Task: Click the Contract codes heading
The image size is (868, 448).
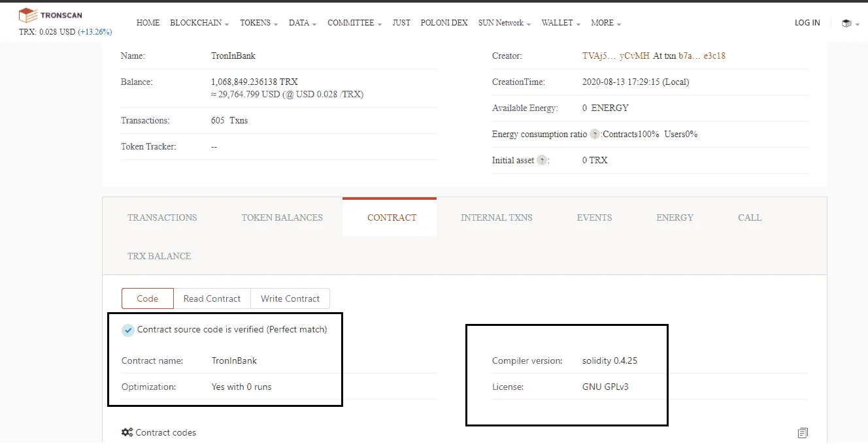Action: point(165,432)
